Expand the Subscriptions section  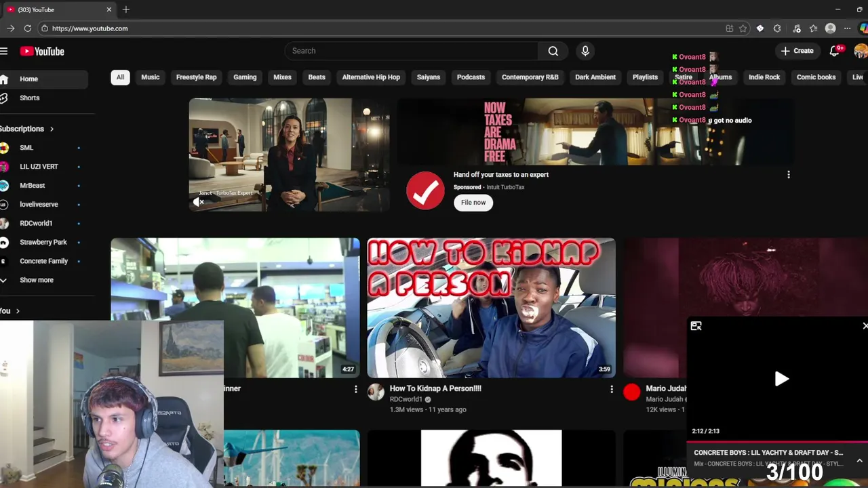(x=27, y=129)
